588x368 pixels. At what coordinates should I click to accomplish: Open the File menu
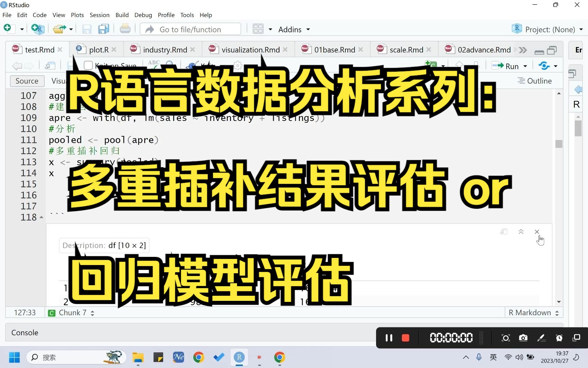click(x=7, y=15)
